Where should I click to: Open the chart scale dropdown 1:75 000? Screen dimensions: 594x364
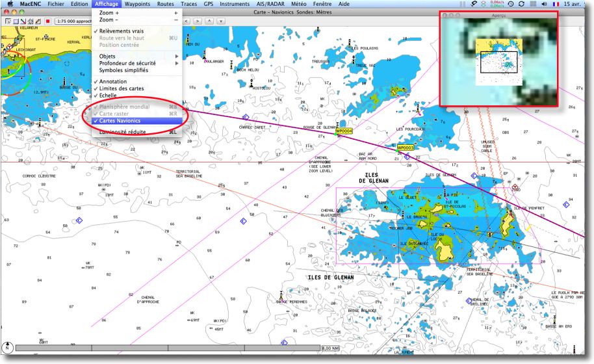point(73,21)
